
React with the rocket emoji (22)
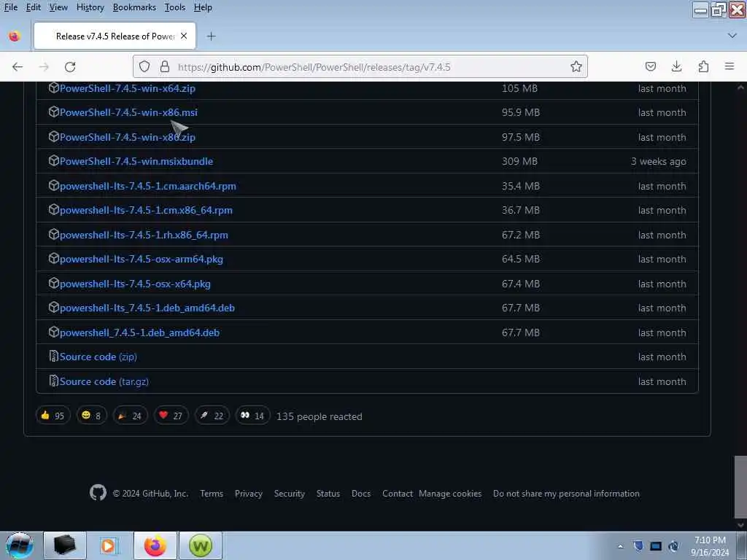click(212, 416)
